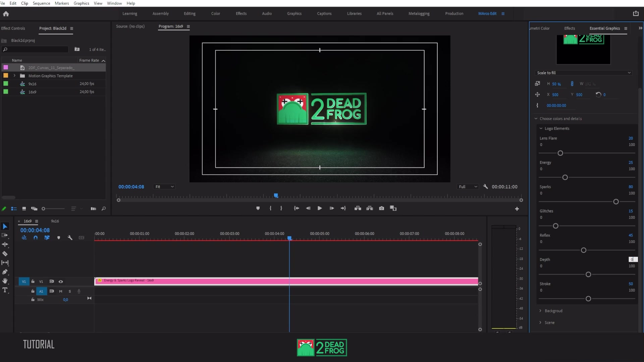Toggle lock on V1 track

[33, 282]
